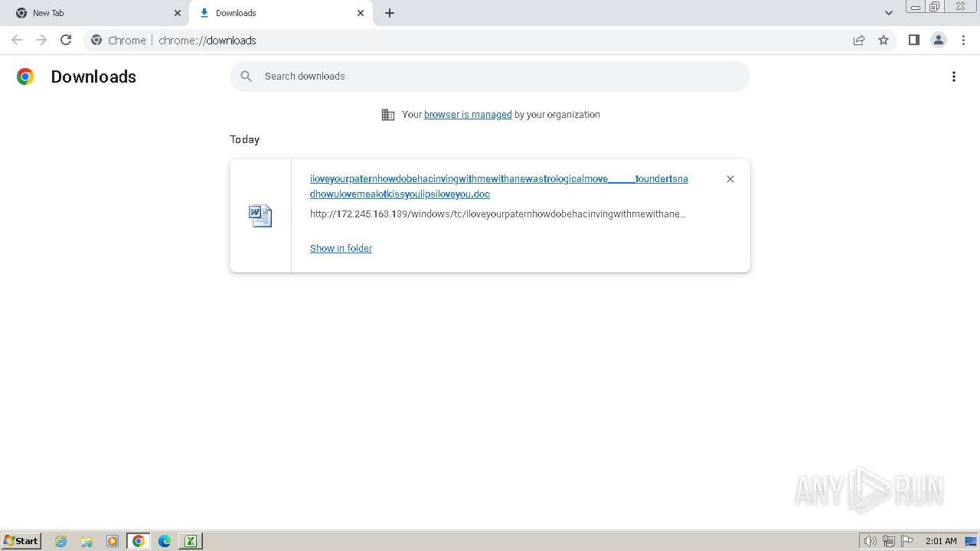Click the volume speaker tray icon
980x551 pixels.
click(871, 541)
